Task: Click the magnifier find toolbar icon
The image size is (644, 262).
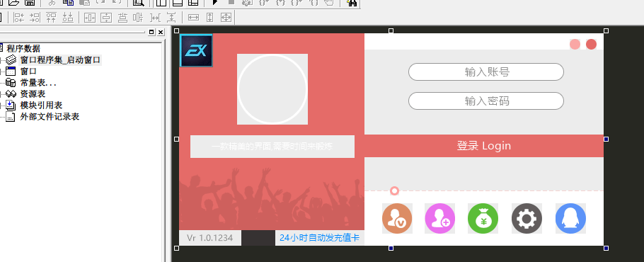Action: (x=139, y=2)
